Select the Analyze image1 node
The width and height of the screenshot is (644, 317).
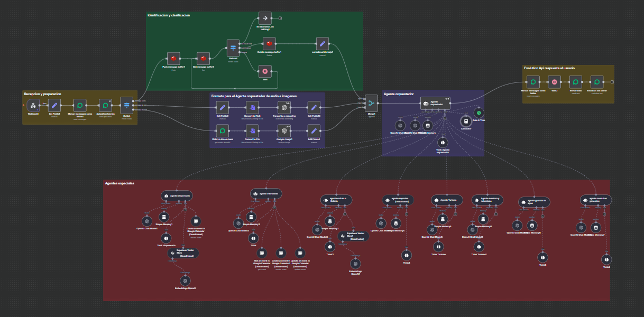284,130
